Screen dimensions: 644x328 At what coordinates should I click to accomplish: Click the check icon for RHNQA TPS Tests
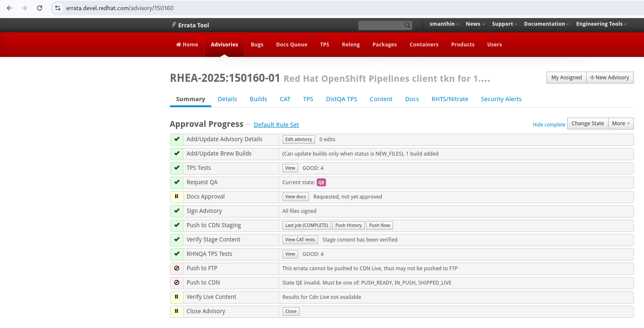(x=177, y=254)
